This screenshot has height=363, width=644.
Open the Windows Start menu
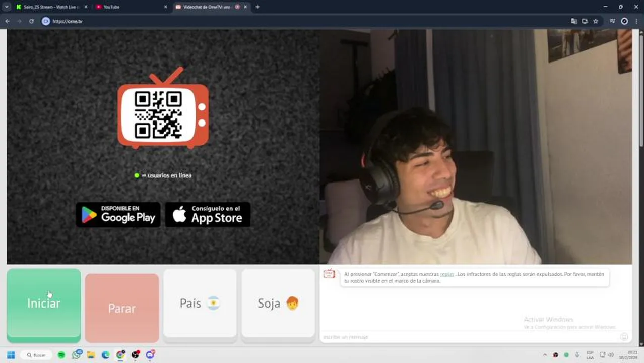[11, 355]
